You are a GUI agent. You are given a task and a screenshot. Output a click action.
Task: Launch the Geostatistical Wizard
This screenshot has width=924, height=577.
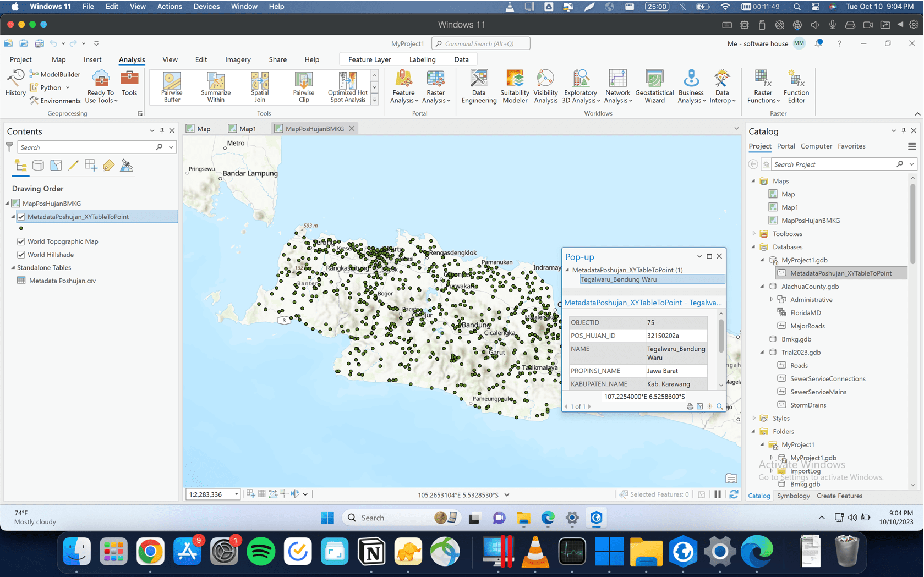coord(654,86)
